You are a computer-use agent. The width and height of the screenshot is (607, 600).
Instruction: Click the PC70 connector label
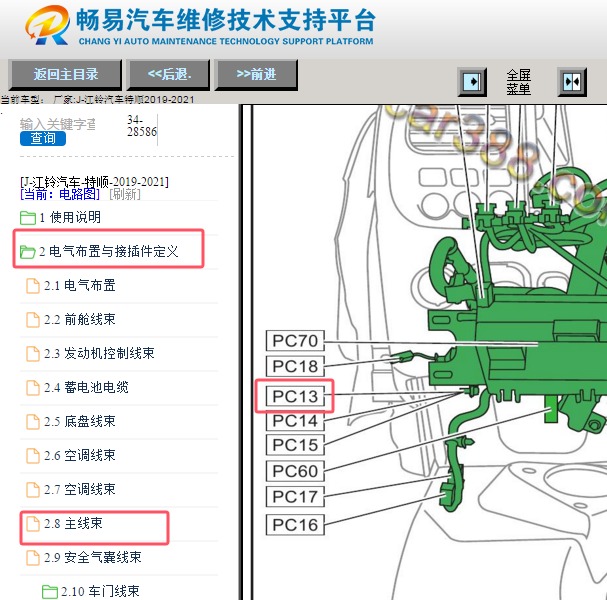[x=295, y=341]
